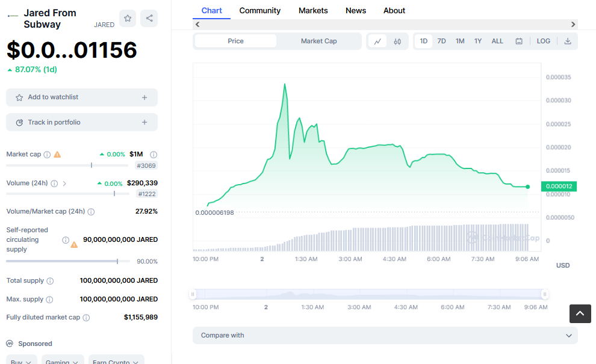Click Track in portfolio button
Screen dimensions: 596x364
(x=82, y=122)
